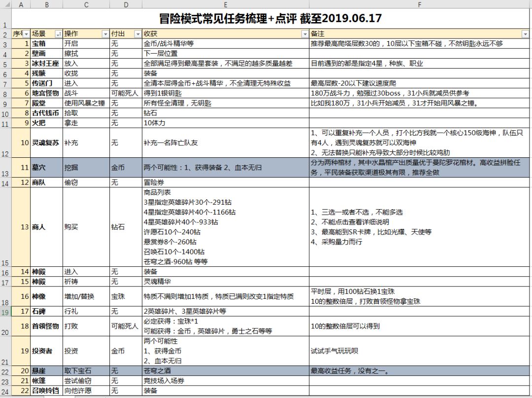Image resolution: width=532 pixels, height=398 pixels.
Task: Click the 试试手气玩玩呗 remark cell
Action: [x=420, y=351]
